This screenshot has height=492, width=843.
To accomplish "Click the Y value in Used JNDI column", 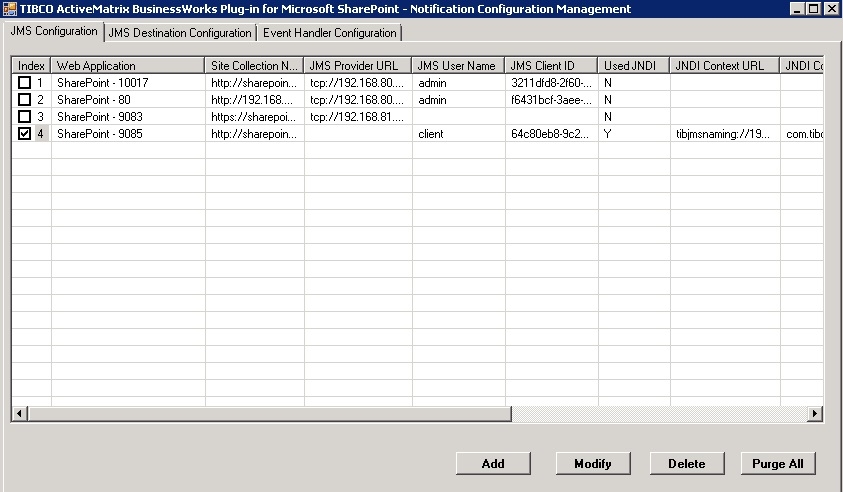I will [x=634, y=133].
